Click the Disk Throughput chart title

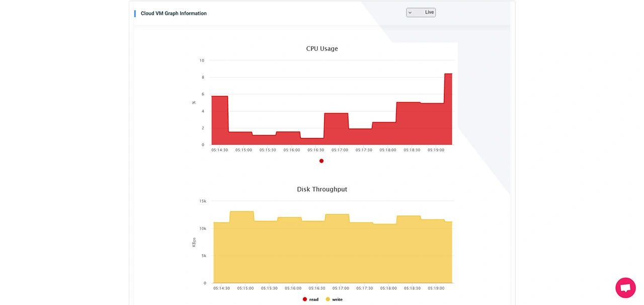pos(322,189)
